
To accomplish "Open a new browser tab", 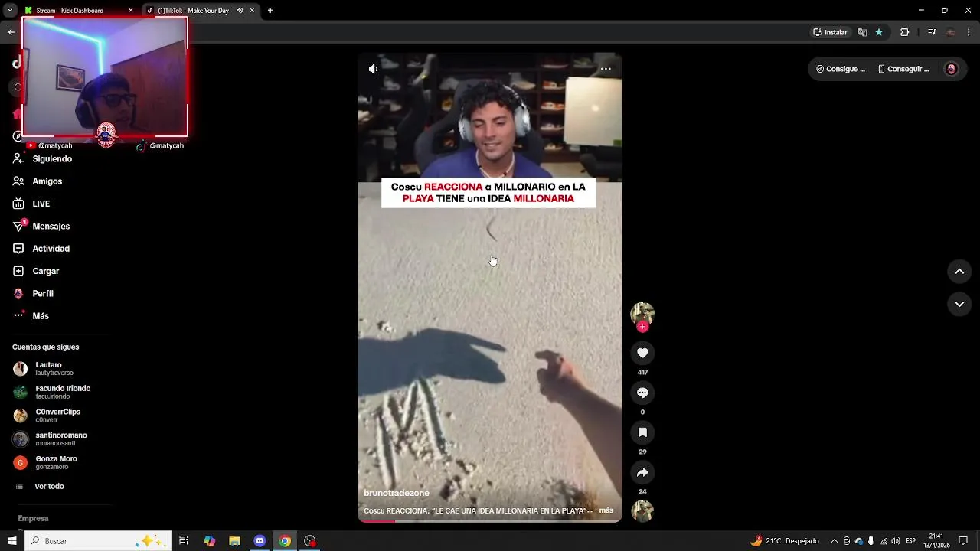I will 270,11.
